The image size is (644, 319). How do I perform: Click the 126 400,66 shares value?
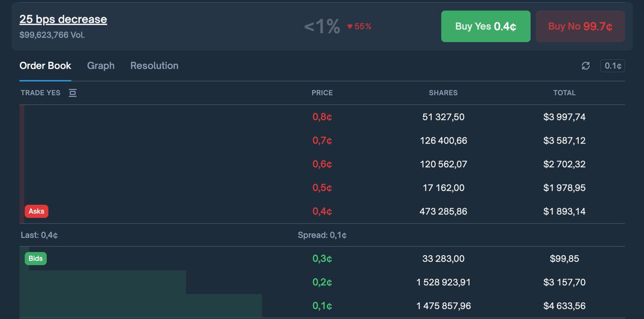(x=443, y=141)
